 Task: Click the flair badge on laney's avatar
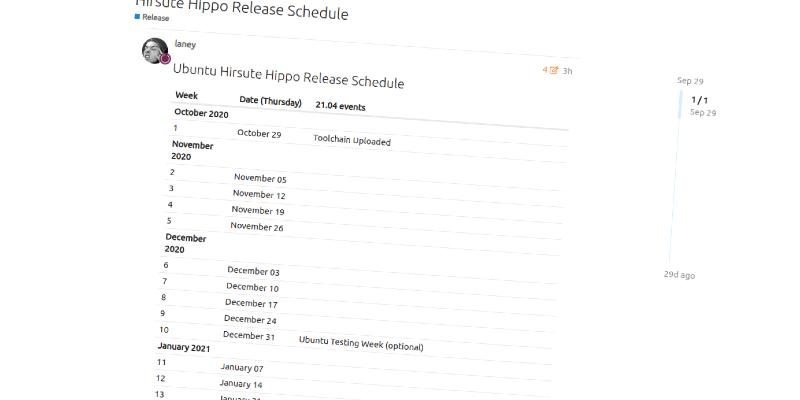tap(166, 60)
